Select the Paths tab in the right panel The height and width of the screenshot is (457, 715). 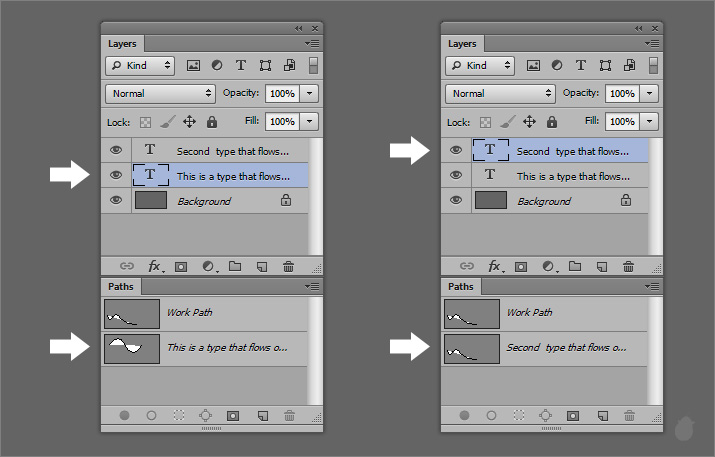tap(461, 287)
